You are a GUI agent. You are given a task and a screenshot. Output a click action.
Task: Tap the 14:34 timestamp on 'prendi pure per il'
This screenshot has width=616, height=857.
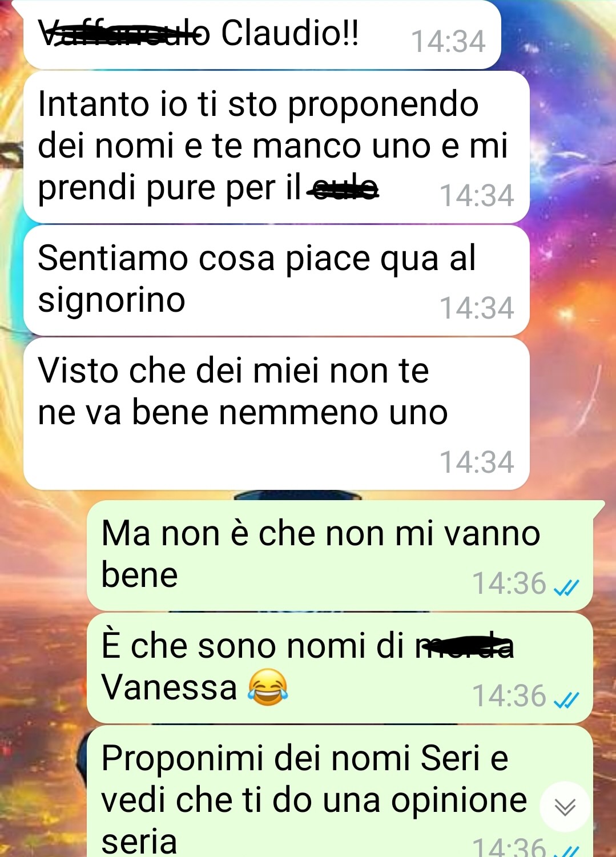pos(477,196)
